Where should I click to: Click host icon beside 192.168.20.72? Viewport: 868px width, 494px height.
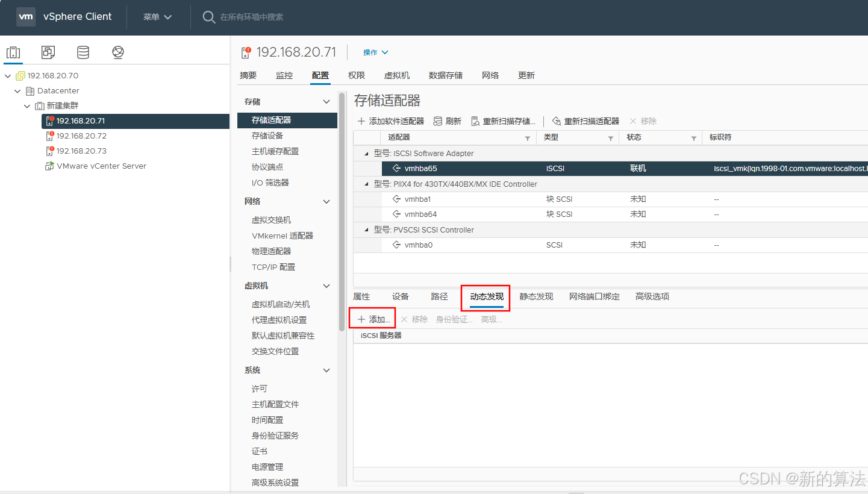(x=50, y=136)
